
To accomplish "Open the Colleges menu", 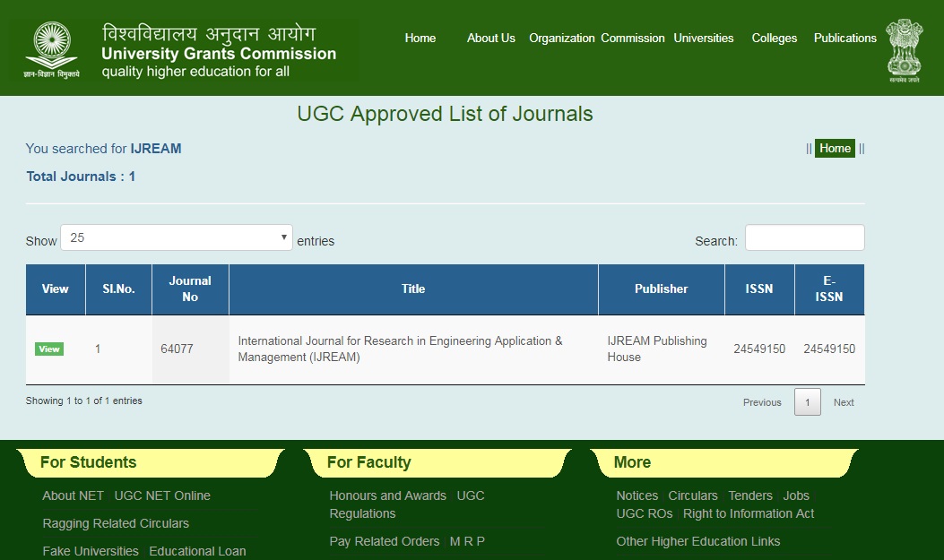I will pyautogui.click(x=774, y=38).
